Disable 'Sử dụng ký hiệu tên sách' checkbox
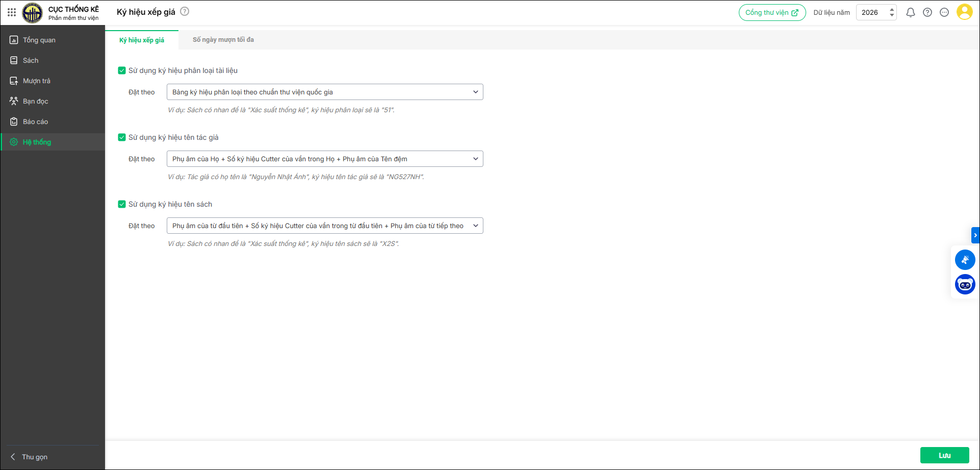 122,204
